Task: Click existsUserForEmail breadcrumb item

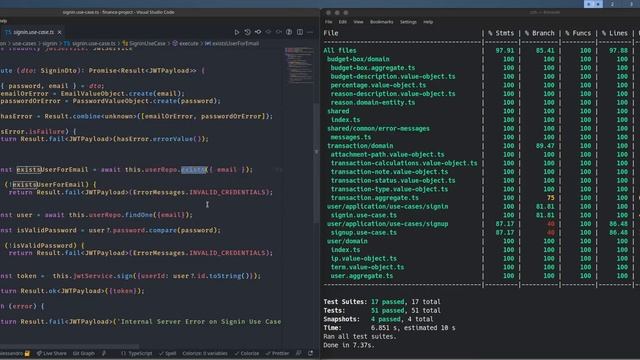Action: click(232, 43)
